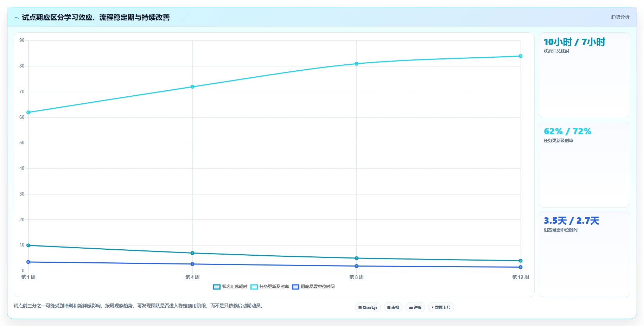The image size is (644, 326).
Task: Click teal 状态汇总耗时 point at 第 12 周
Action: (521, 261)
